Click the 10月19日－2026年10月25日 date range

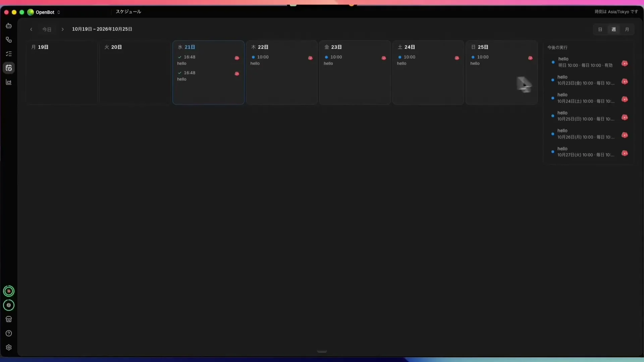click(x=102, y=29)
